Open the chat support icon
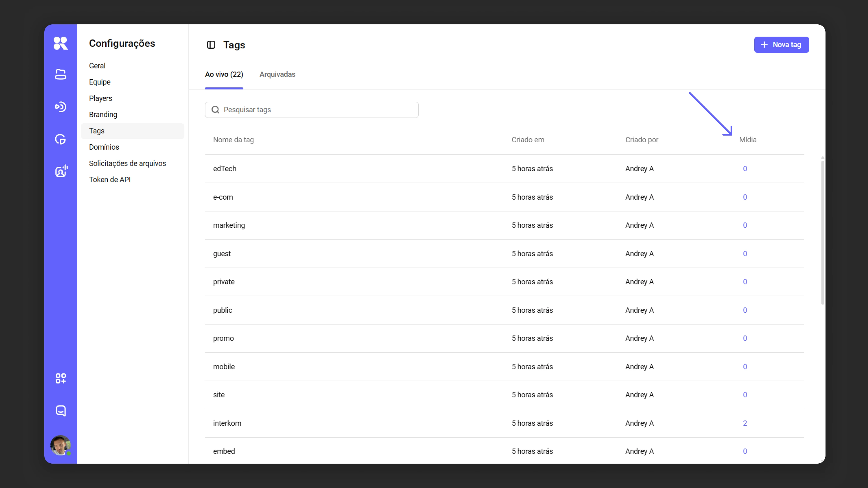868x488 pixels. pos(60,411)
